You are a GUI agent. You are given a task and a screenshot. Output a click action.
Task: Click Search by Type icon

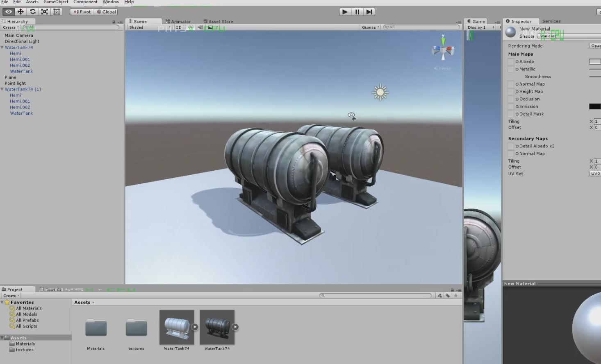(x=440, y=296)
